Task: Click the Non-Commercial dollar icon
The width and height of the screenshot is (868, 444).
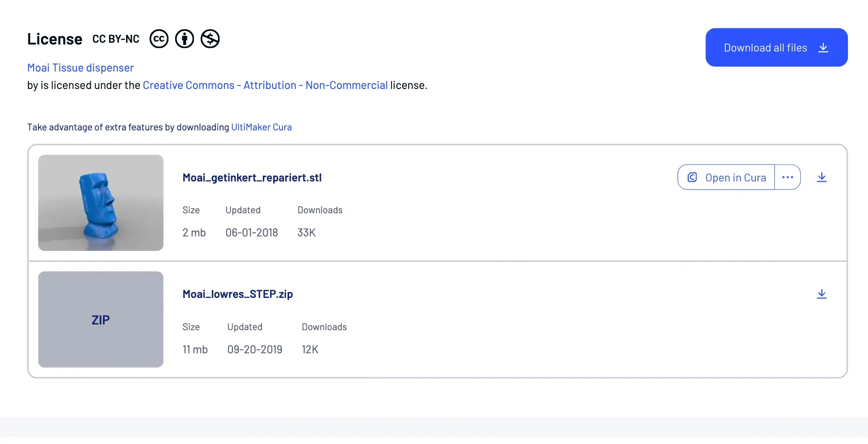Action: point(210,39)
